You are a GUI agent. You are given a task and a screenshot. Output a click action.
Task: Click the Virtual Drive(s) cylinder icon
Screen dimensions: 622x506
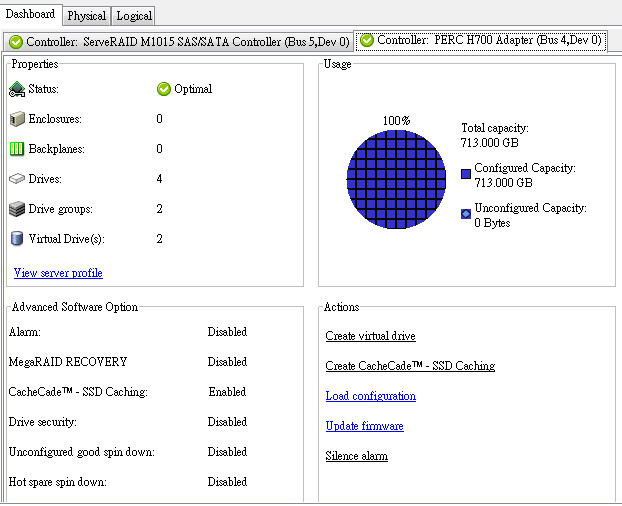[17, 239]
